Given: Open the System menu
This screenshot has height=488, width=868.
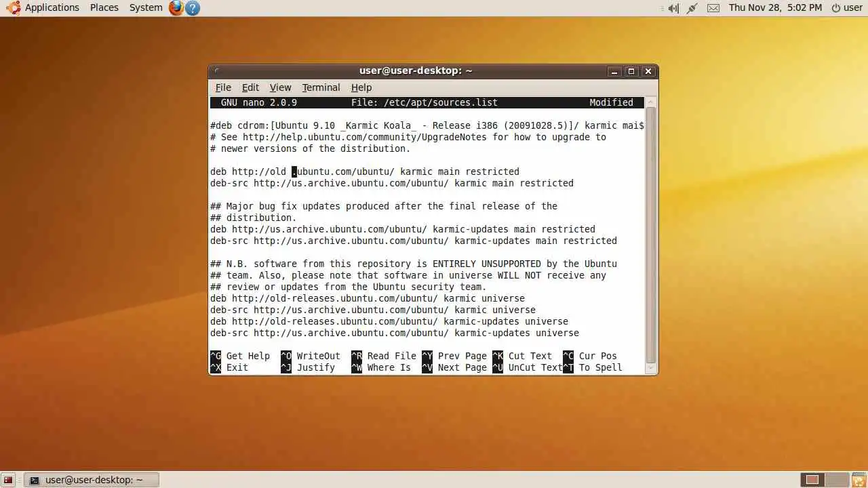Looking at the screenshot, I should click(146, 7).
